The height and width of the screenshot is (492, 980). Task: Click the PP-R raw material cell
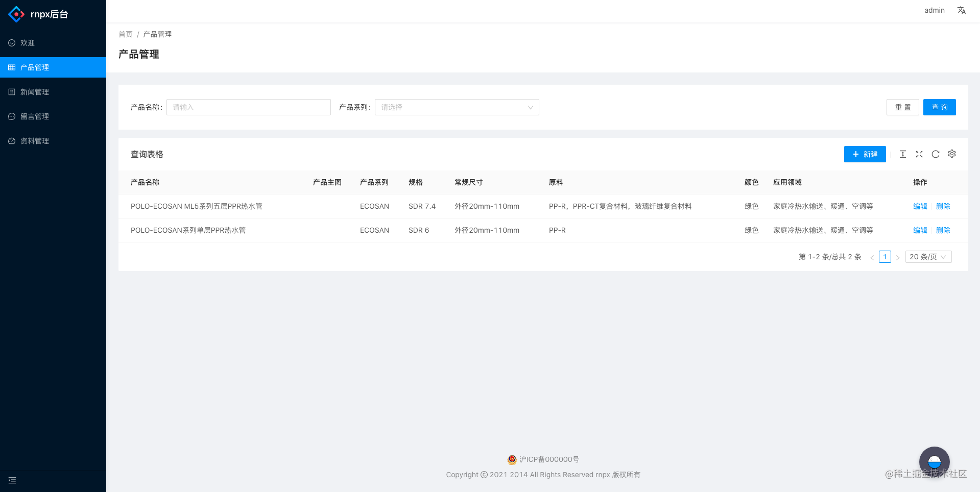tap(557, 230)
